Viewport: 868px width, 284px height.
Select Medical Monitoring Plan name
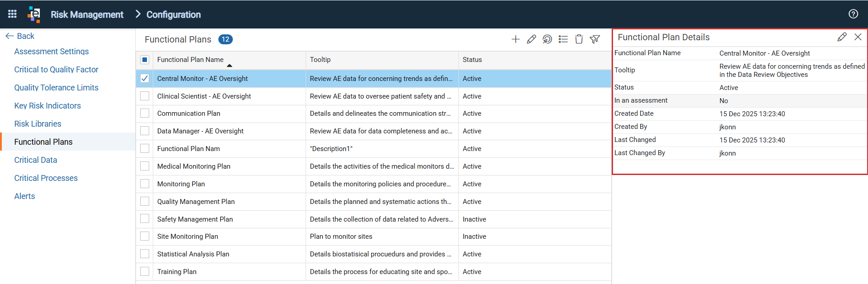click(193, 166)
